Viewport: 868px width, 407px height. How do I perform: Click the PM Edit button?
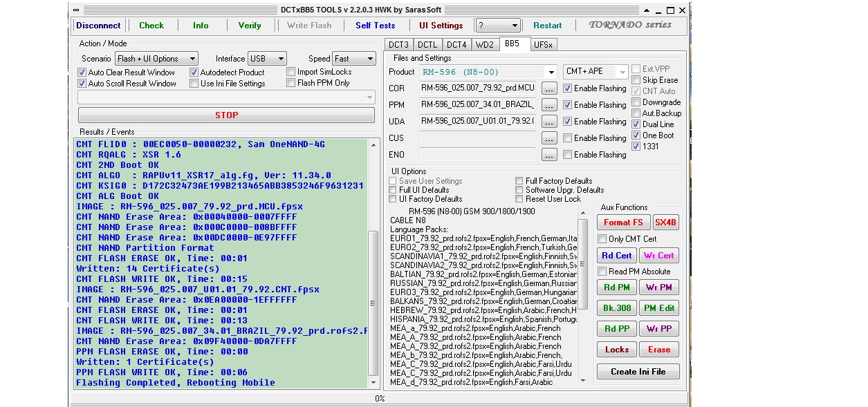[658, 308]
